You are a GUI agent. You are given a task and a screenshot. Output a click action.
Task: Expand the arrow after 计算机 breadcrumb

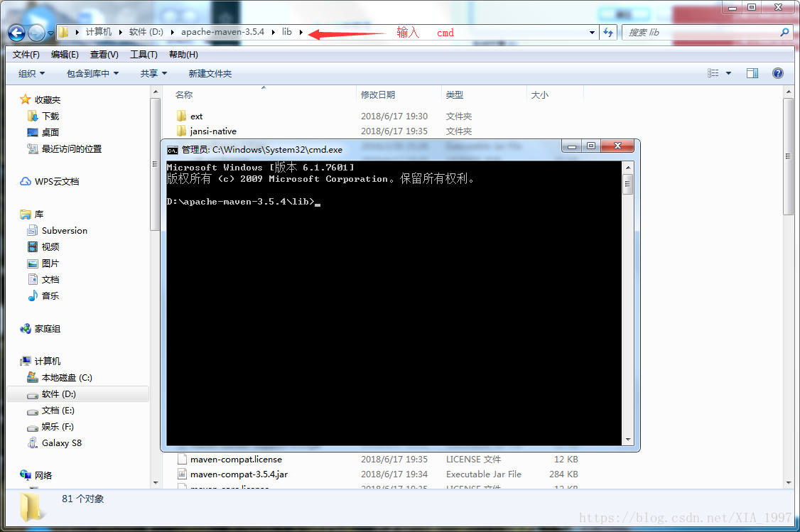[x=120, y=32]
